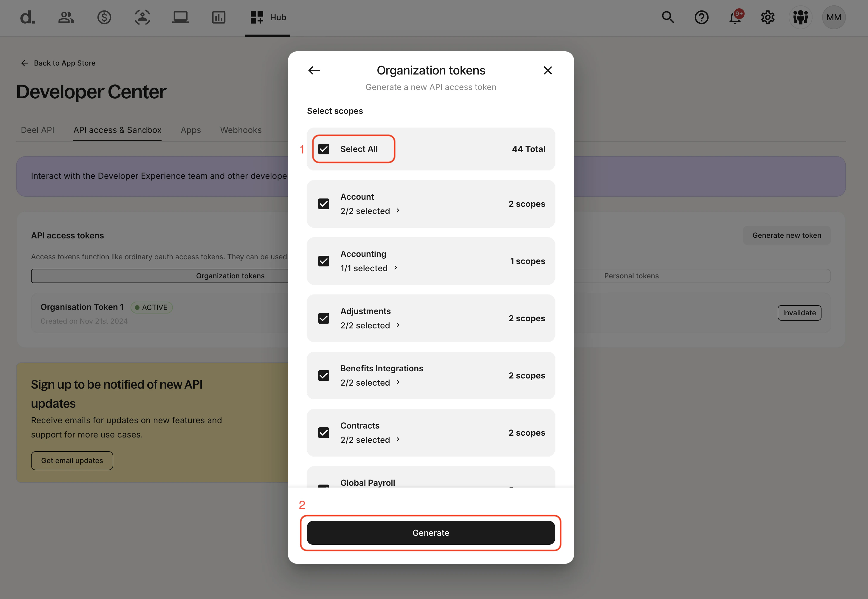Open the payments dollar icon

coord(104,17)
